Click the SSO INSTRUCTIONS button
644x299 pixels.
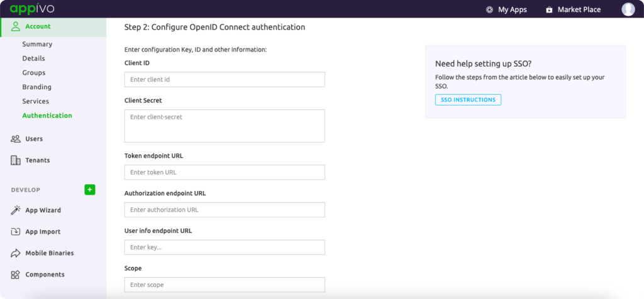(x=468, y=100)
